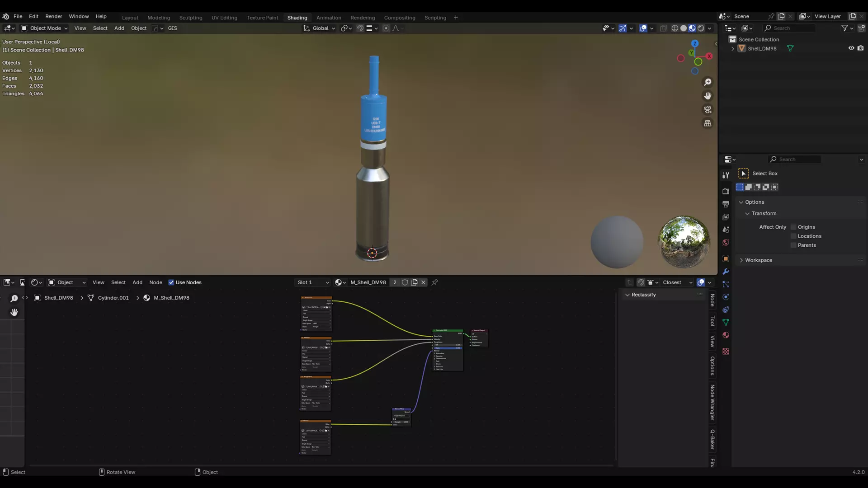Click the zoom magnifier icon in viewport
868x488 pixels.
(708, 82)
